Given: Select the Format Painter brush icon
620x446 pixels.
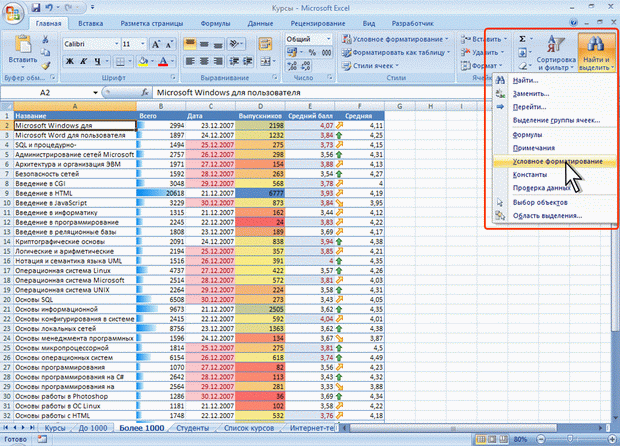Looking at the screenshot, I should click(x=45, y=66).
